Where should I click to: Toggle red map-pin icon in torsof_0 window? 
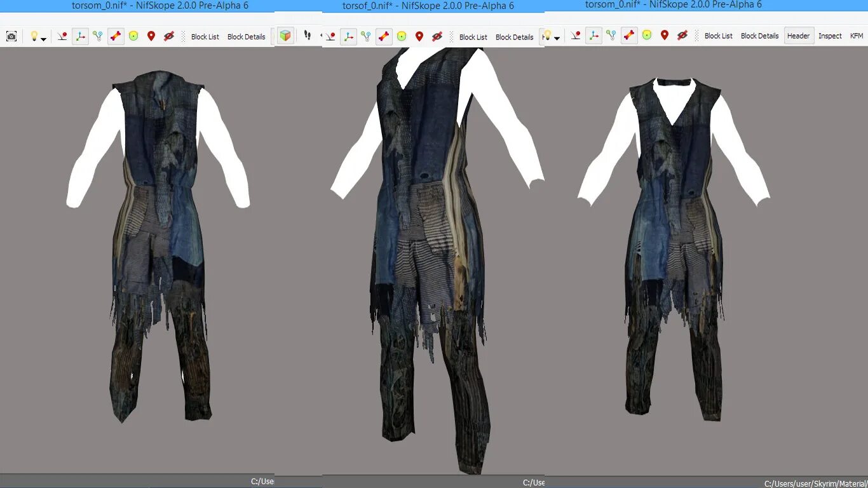419,37
